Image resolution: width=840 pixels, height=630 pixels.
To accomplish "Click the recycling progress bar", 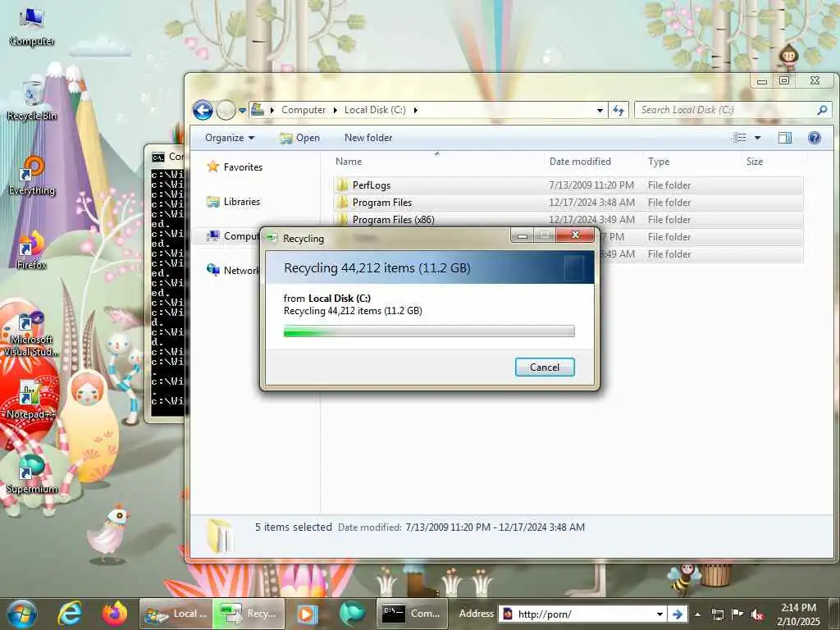I will [429, 331].
